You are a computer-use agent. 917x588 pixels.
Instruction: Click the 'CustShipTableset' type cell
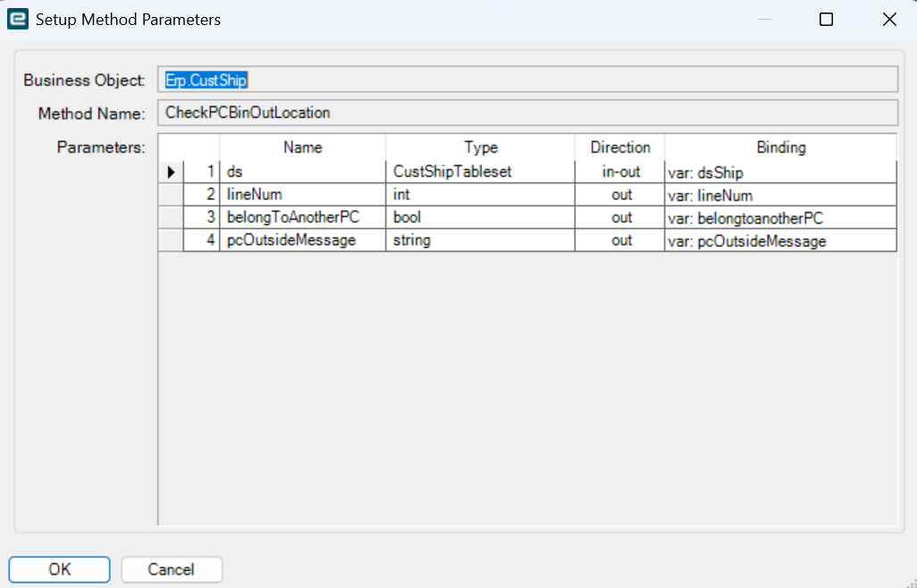coord(480,172)
